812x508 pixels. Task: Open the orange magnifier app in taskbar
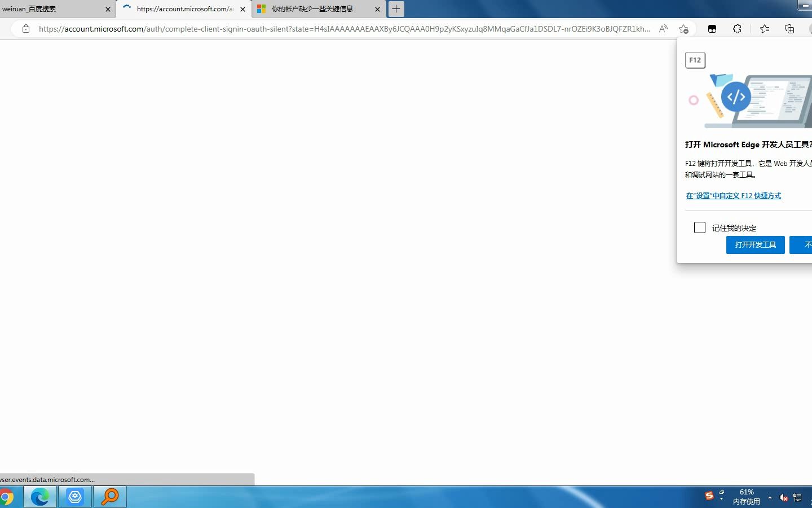110,497
